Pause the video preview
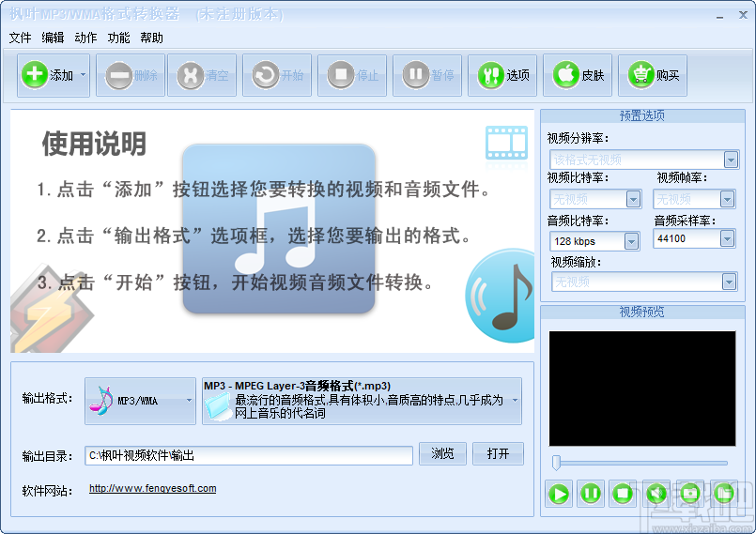756x534 pixels. click(x=591, y=494)
